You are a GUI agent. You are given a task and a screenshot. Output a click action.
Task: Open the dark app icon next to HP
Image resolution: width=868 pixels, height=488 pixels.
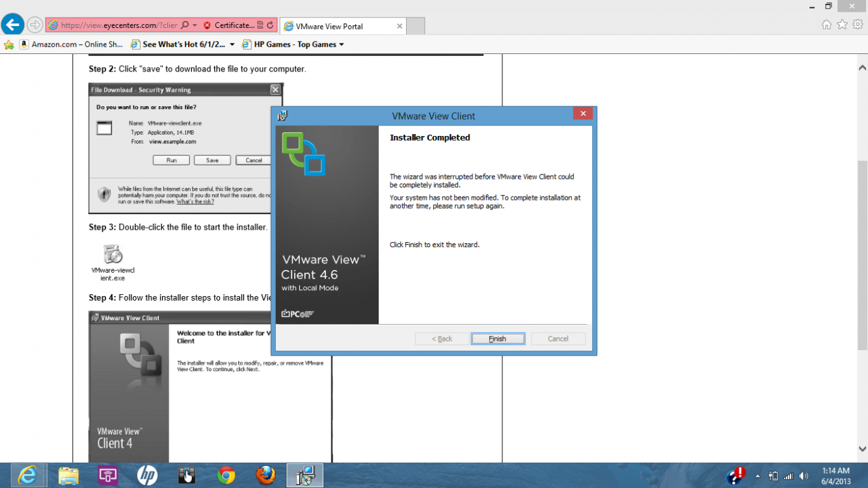[187, 476]
